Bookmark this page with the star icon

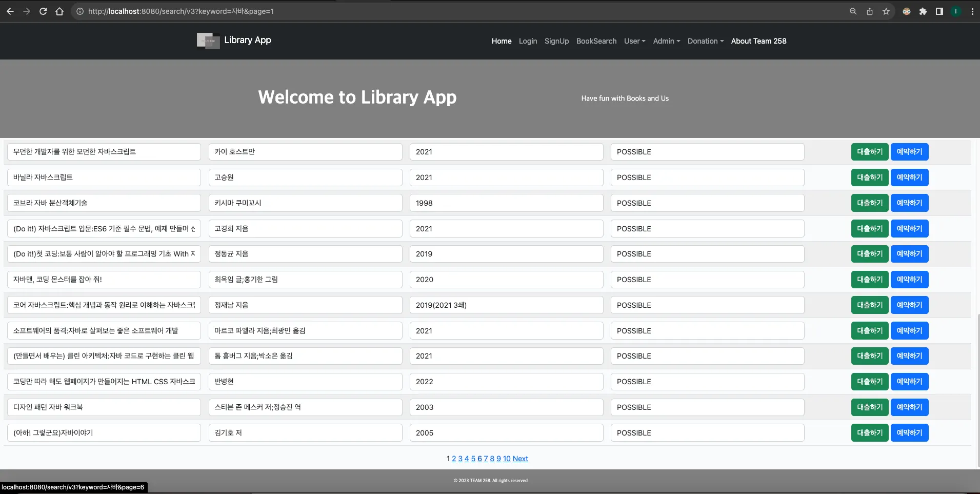(x=886, y=11)
